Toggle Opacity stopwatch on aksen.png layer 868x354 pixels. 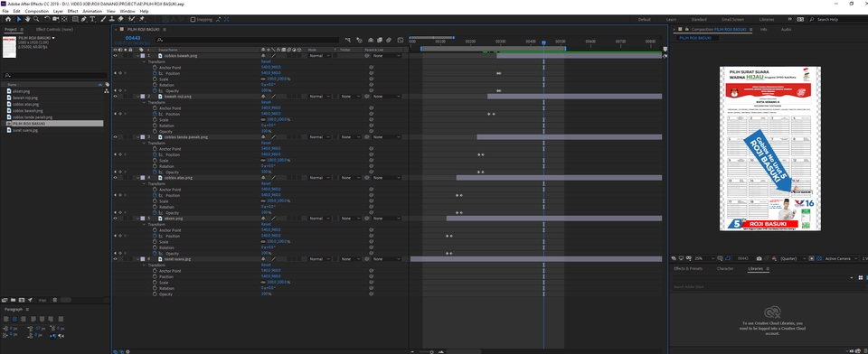[155, 254]
